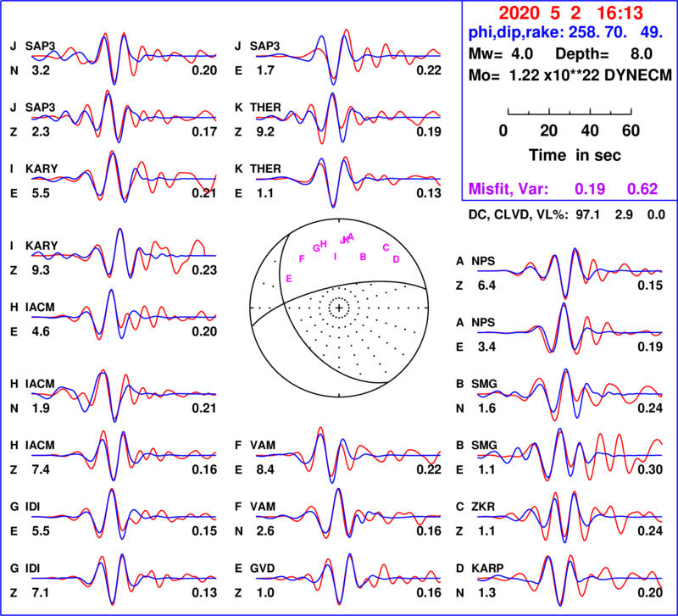The width and height of the screenshot is (678, 616).
Task: Click station marker E on the beachball
Action: [289, 280]
